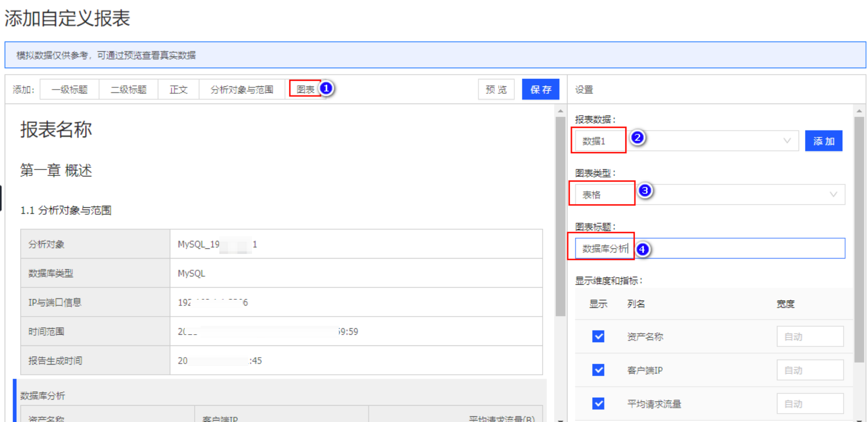Click the 列名 column header
This screenshot has height=422, width=868.
[x=636, y=304]
